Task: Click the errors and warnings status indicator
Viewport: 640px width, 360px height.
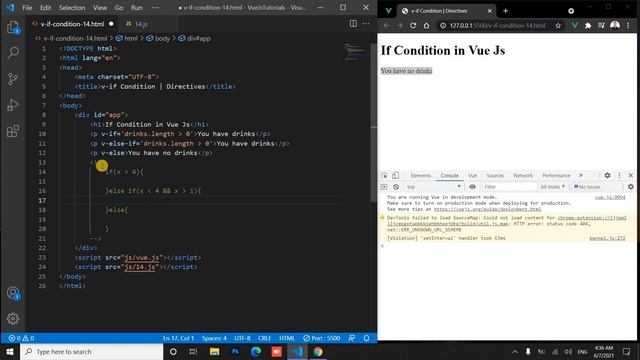Action: 22,338
